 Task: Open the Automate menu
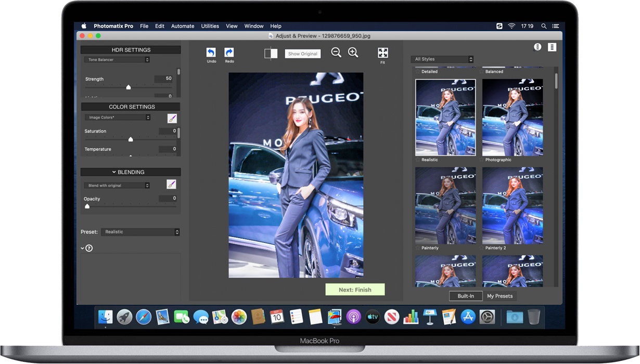183,26
